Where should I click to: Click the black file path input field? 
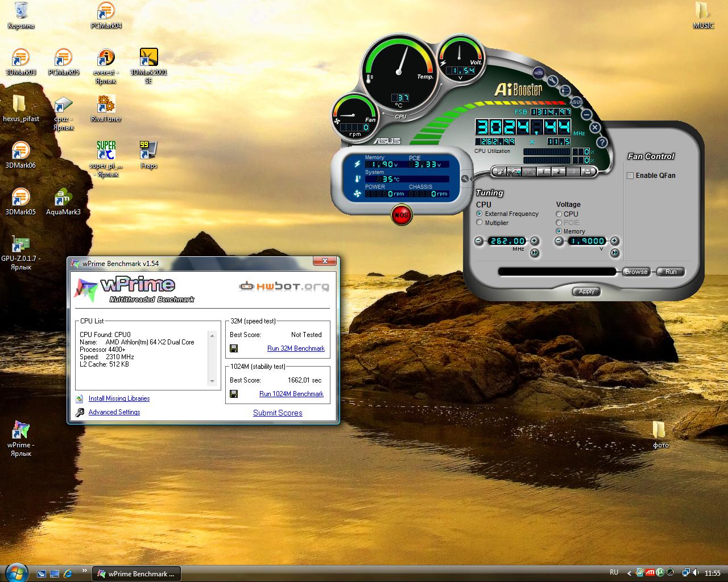pyautogui.click(x=557, y=272)
